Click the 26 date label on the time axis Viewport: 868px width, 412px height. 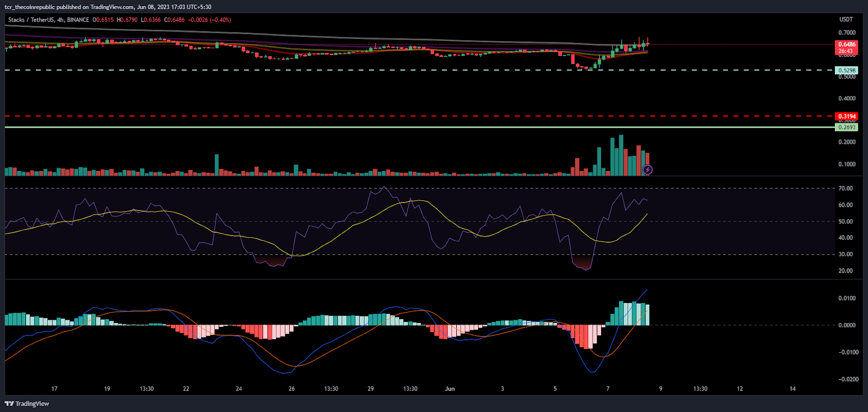[x=291, y=389]
